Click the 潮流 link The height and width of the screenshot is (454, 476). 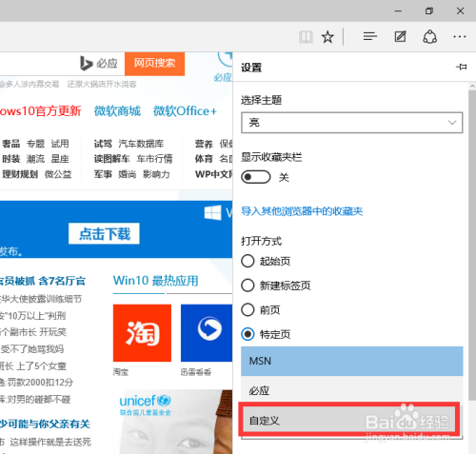pos(35,159)
